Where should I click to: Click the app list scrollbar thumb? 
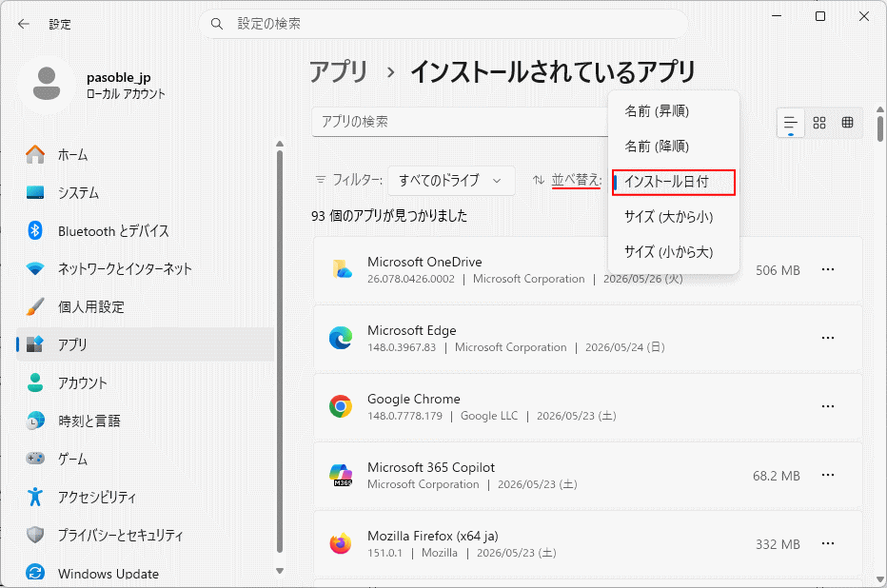pos(880,128)
